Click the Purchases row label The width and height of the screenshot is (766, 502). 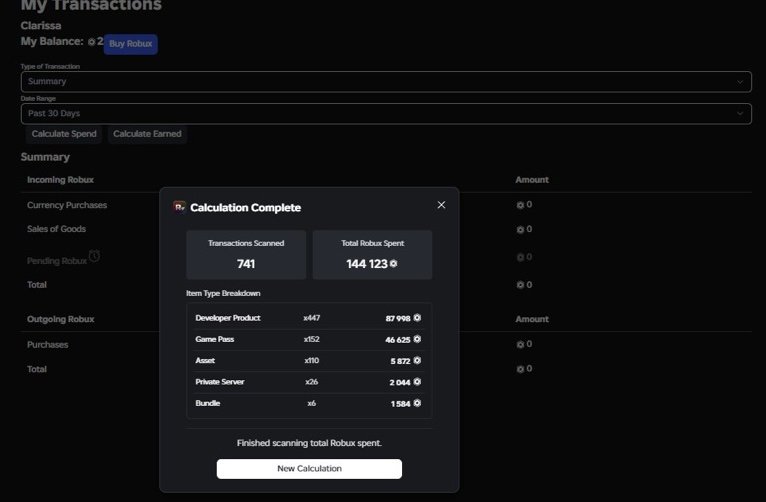(x=47, y=345)
